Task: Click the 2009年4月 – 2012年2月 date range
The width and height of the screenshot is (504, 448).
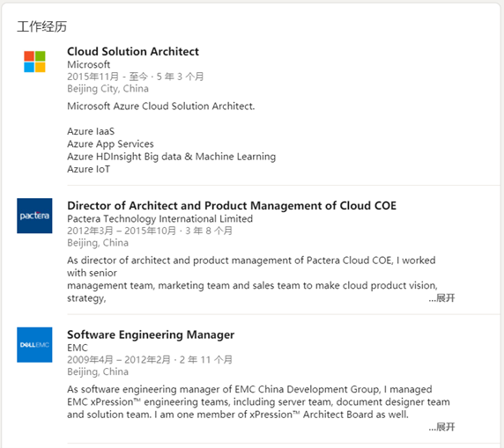Action: pyautogui.click(x=119, y=360)
